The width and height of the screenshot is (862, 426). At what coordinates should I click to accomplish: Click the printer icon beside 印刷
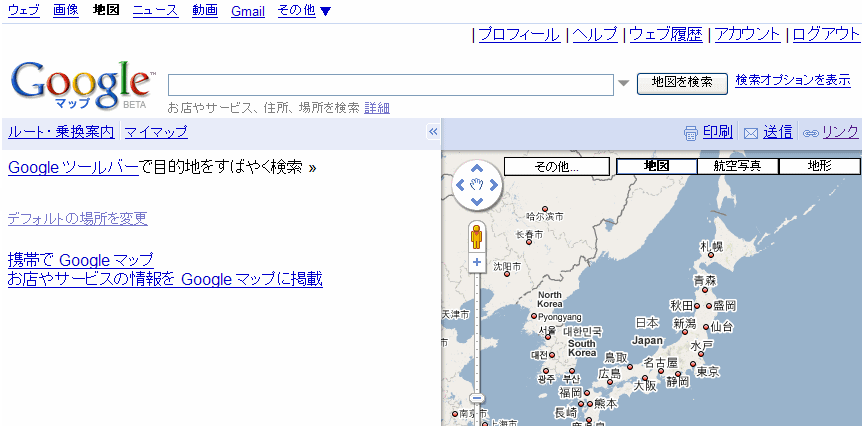690,132
